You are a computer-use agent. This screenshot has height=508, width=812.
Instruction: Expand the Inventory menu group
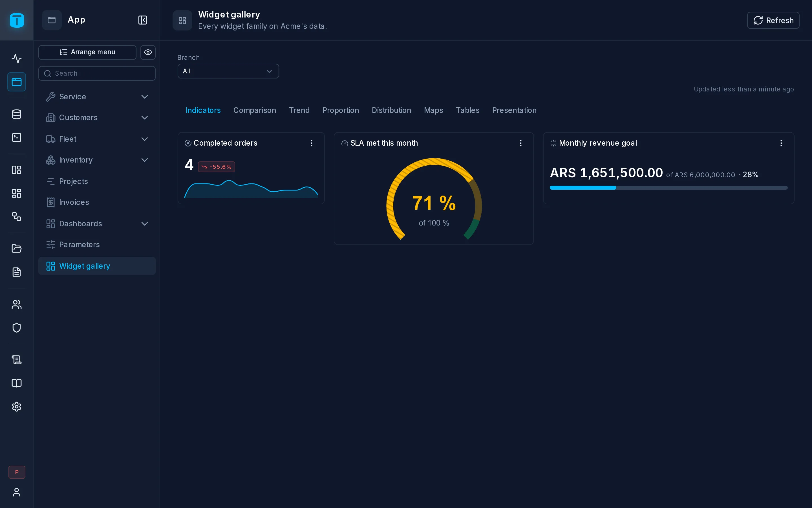[97, 160]
